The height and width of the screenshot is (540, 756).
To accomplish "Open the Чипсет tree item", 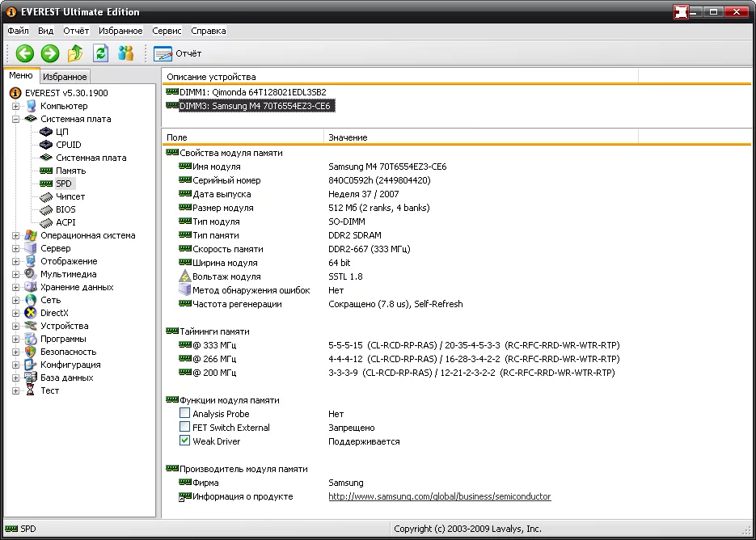I will 70,196.
